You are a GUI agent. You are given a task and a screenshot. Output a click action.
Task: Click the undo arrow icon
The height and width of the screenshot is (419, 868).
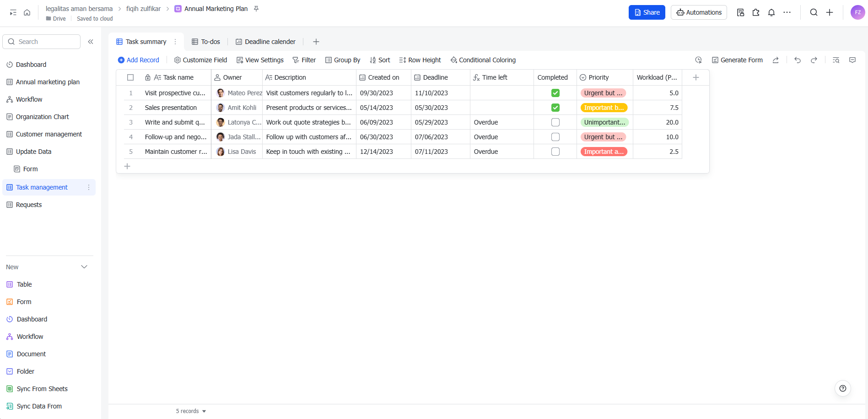click(798, 60)
